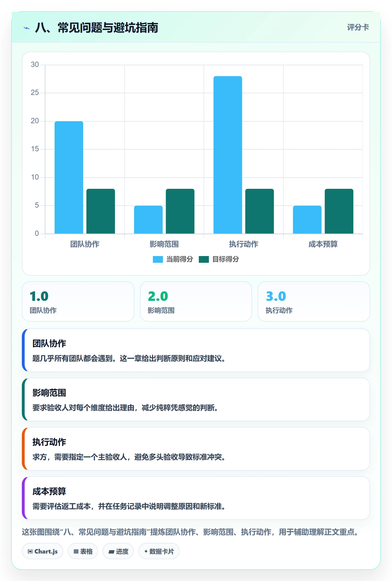
Task: Click the 数据卡片 tag chip
Action: 159,551
